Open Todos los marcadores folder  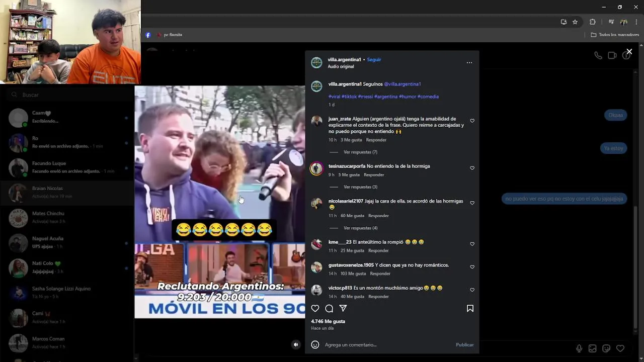[615, 35]
